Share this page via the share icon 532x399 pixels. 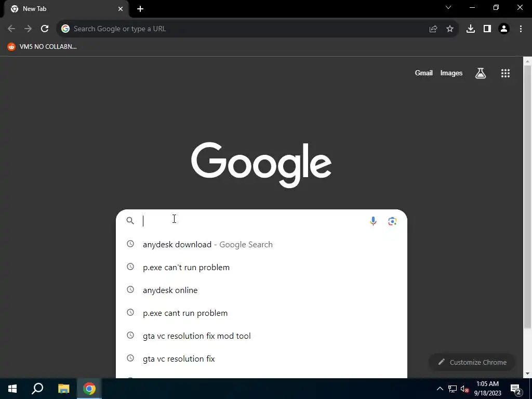[433, 29]
